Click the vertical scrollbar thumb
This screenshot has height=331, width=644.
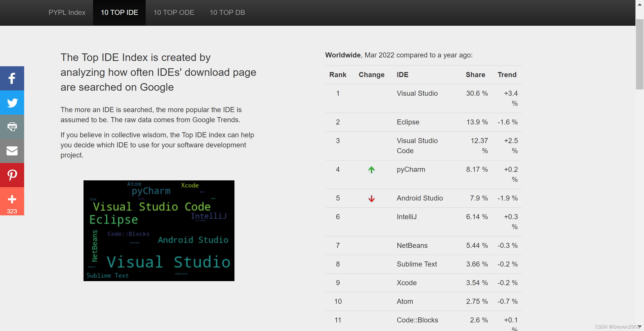(x=639, y=54)
